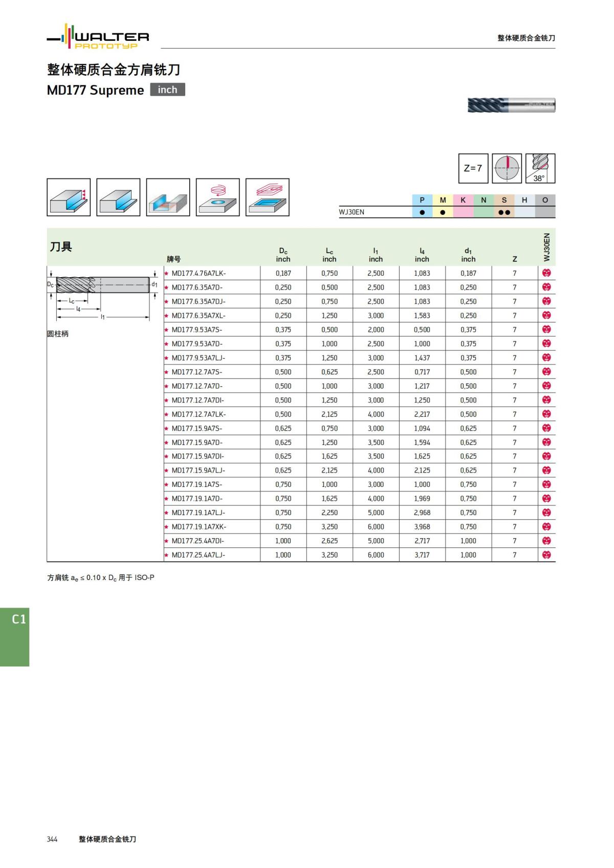Click the l4 inch column header
The width and height of the screenshot is (614, 868).
tap(422, 255)
